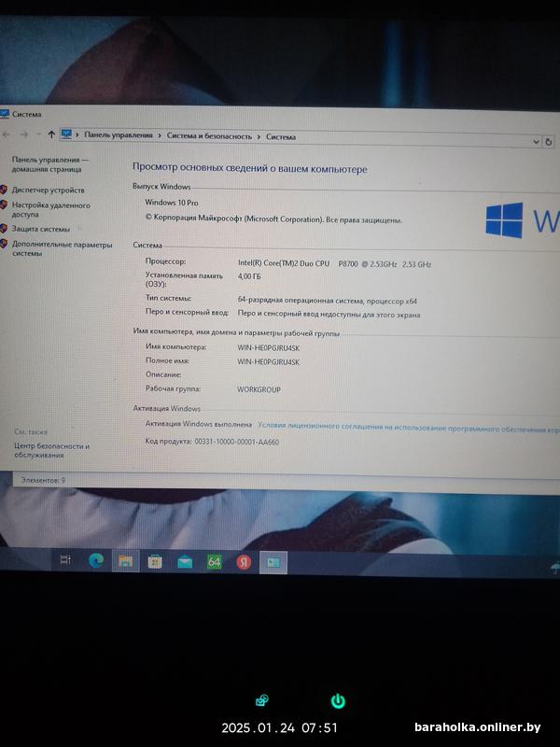
Task: Click the 64-разрядная операционная система text
Action: pyautogui.click(x=328, y=301)
